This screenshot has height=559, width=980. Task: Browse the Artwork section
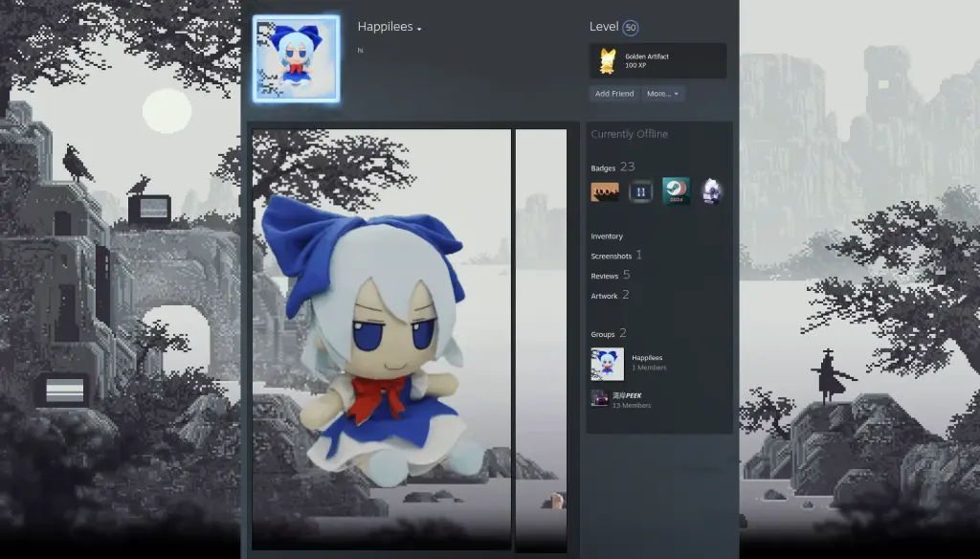click(x=607, y=296)
